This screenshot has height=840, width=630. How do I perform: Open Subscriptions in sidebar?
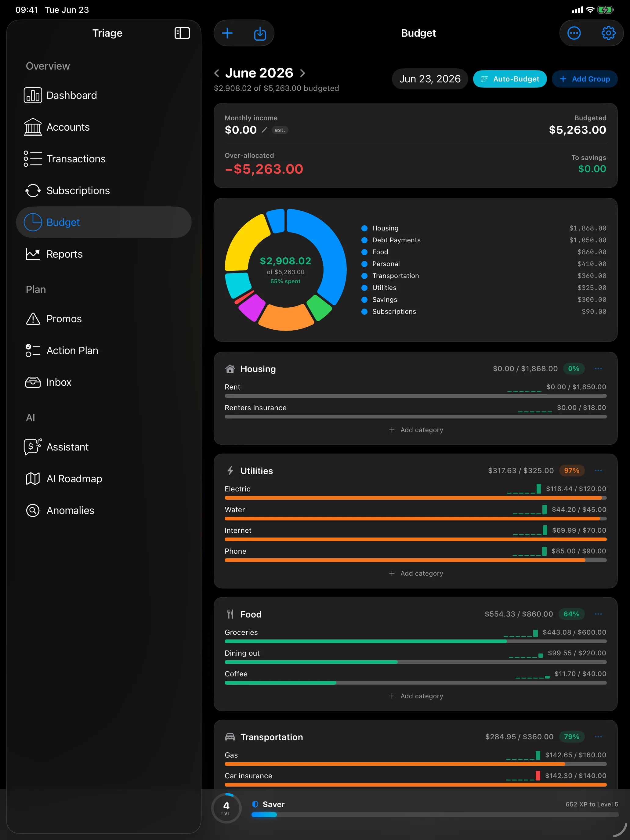pos(103,191)
